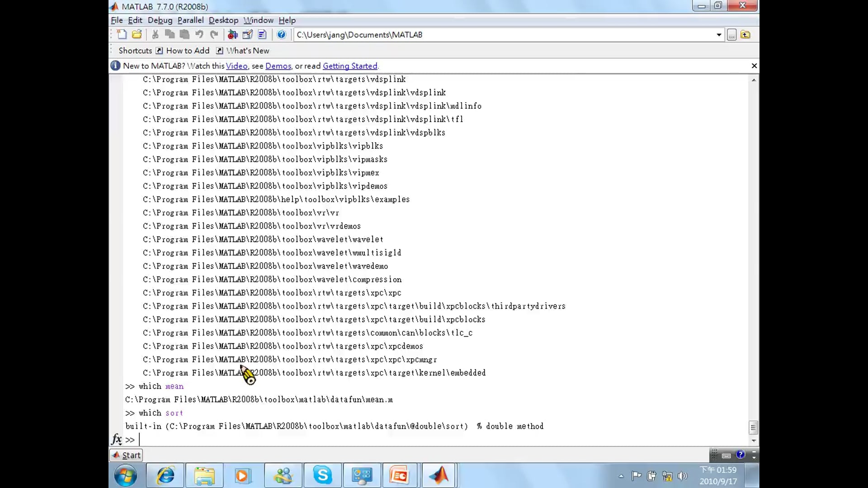Click the Undo arrow icon

coord(199,34)
